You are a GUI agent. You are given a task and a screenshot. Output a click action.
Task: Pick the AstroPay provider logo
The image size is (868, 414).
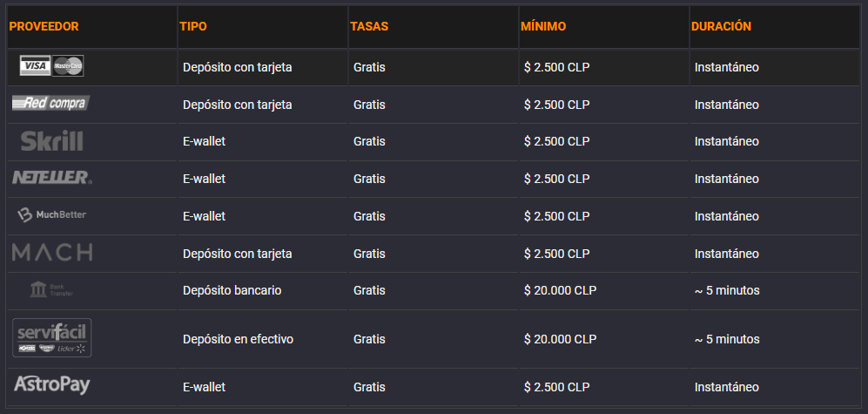[x=51, y=385]
